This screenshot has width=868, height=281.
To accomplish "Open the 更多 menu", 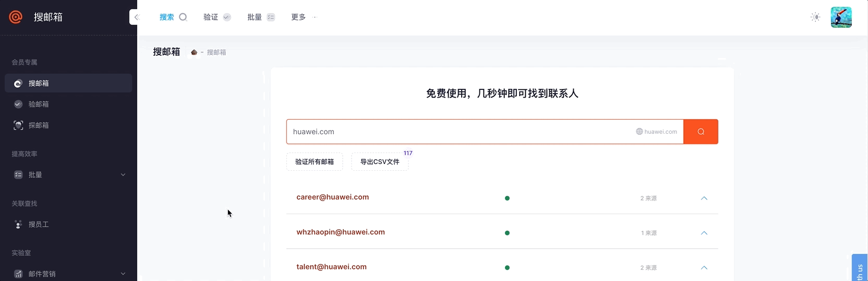I will [x=298, y=17].
